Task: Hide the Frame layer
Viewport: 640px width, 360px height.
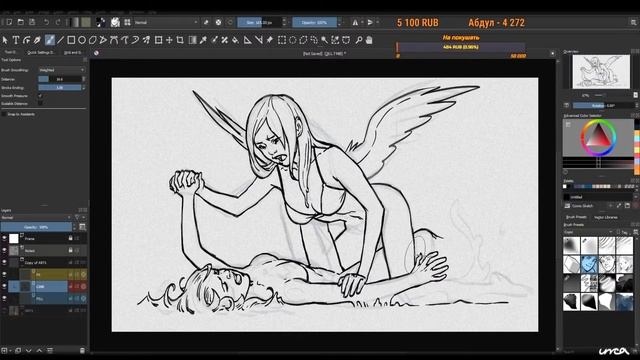Action: tap(4, 238)
